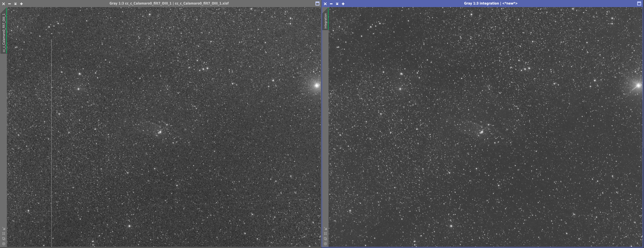Click the diagonal arrow icon in the Calamaro OIII window
This screenshot has width=644, height=248.
pyautogui.click(x=4, y=229)
